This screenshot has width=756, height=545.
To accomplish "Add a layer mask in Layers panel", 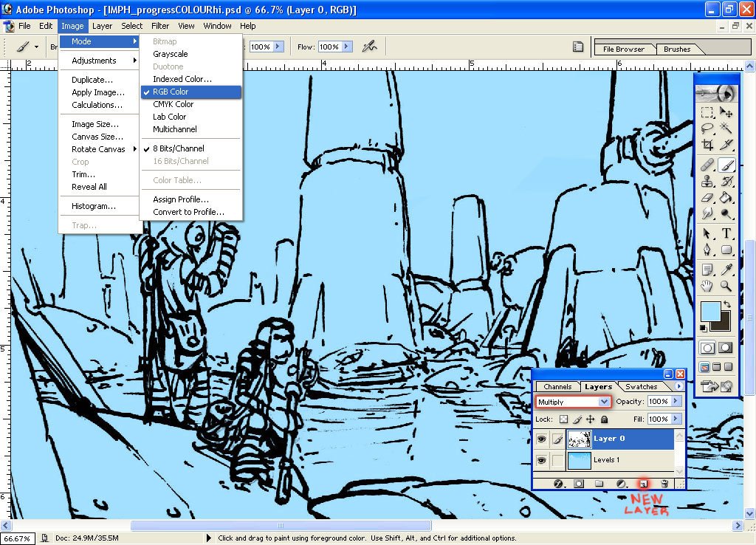I will pos(579,483).
